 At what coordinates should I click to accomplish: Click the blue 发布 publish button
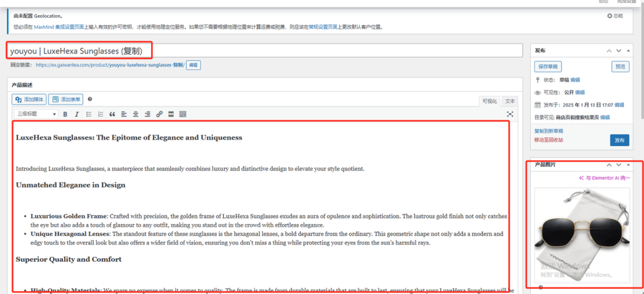(619, 140)
